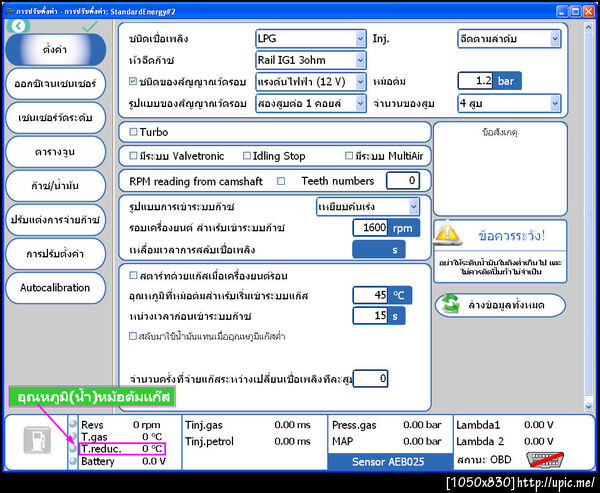
Task: Toggle RPM reading from camshaft checkbox
Action: coord(281,181)
